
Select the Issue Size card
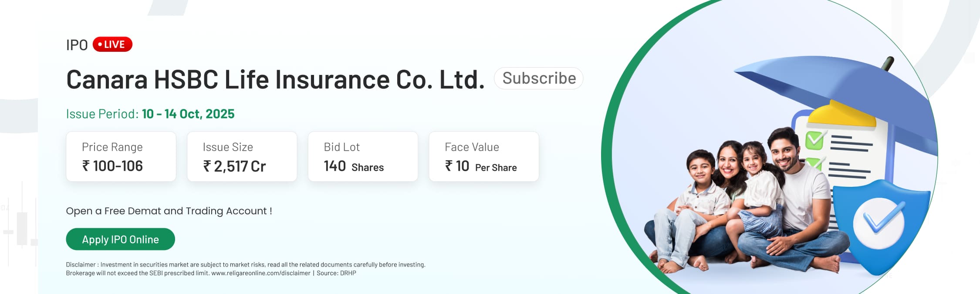(x=242, y=156)
